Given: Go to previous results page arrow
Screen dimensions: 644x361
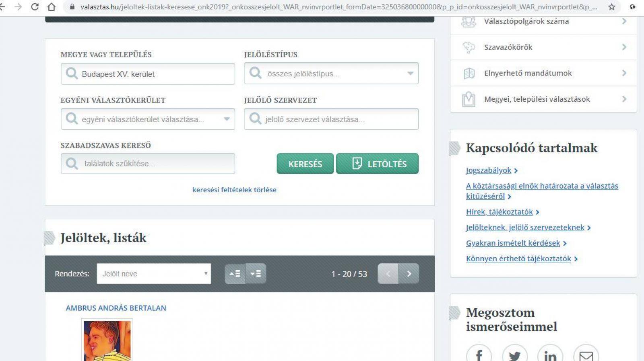Looking at the screenshot, I should (388, 274).
